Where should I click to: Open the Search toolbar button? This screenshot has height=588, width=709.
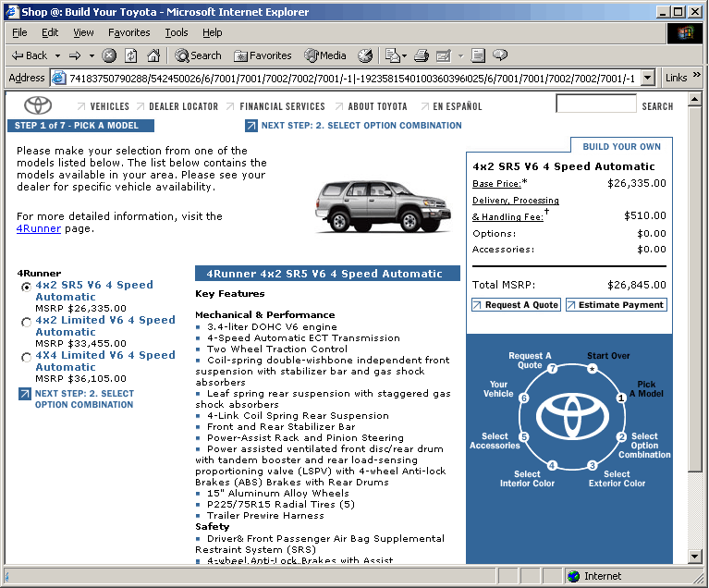(x=198, y=55)
